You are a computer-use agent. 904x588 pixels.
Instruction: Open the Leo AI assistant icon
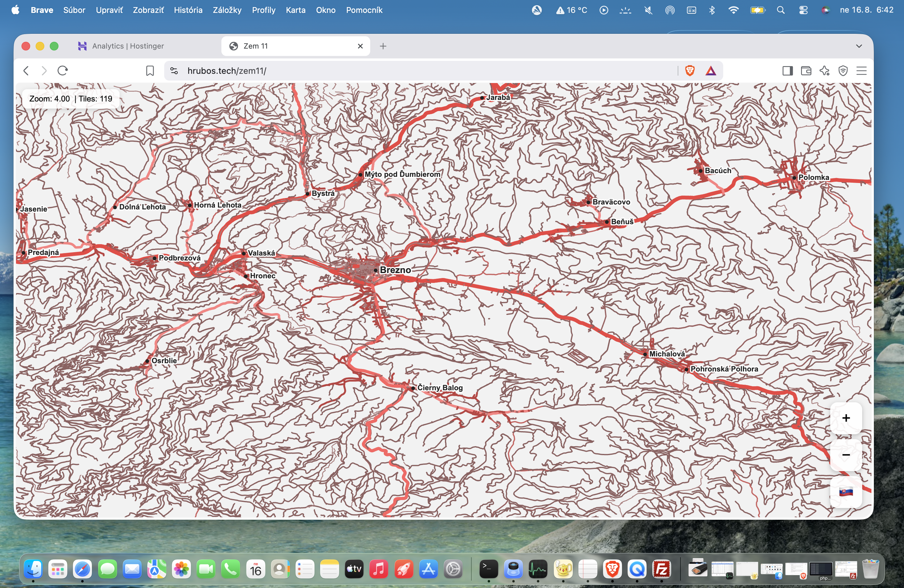[x=825, y=71]
